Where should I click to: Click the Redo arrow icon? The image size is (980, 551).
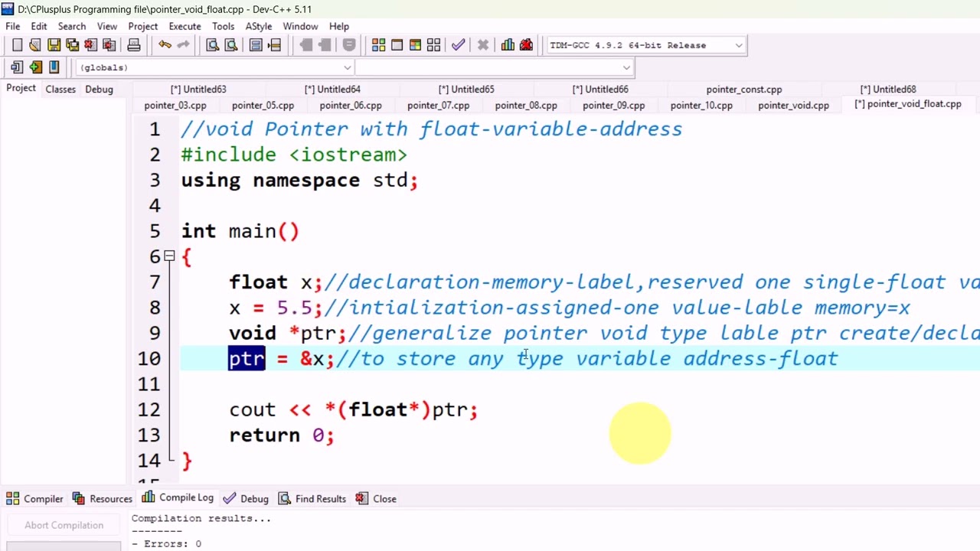tap(183, 45)
